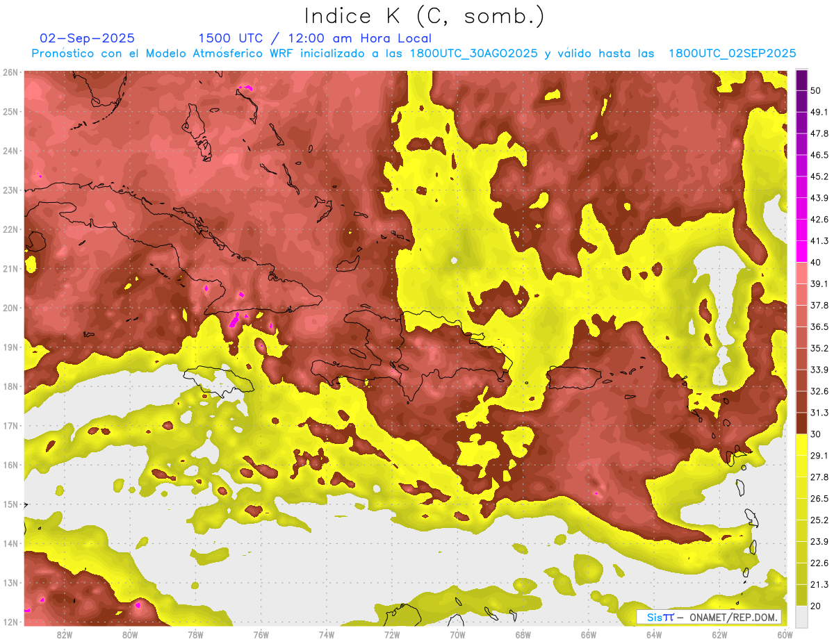Click the magenta colorbar swatch between 40 and 41.3

(x=802, y=251)
